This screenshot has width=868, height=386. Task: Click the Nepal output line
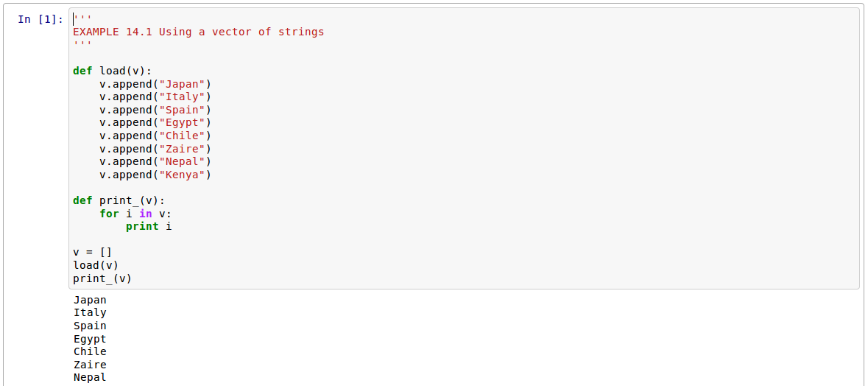pos(90,377)
